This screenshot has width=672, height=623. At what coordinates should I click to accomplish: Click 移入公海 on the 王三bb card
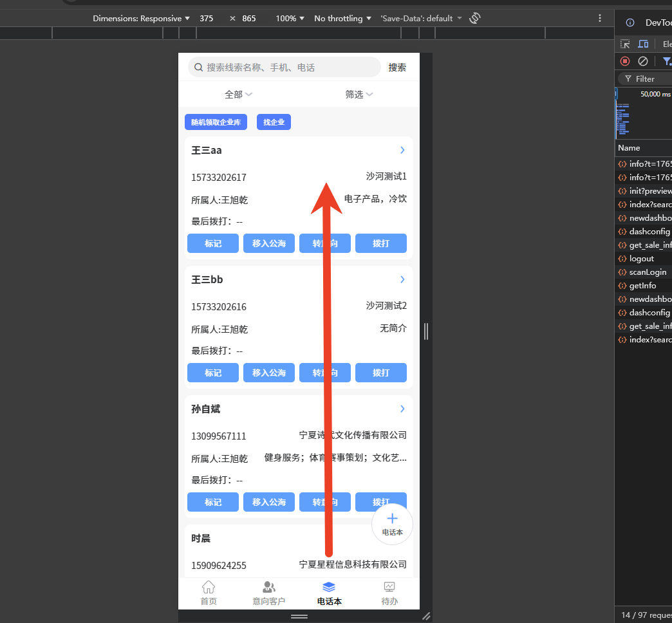269,373
